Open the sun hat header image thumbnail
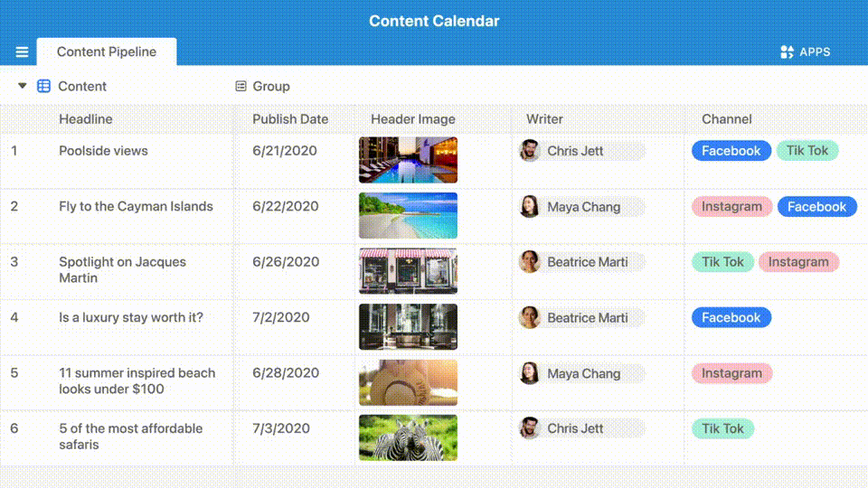 408,382
